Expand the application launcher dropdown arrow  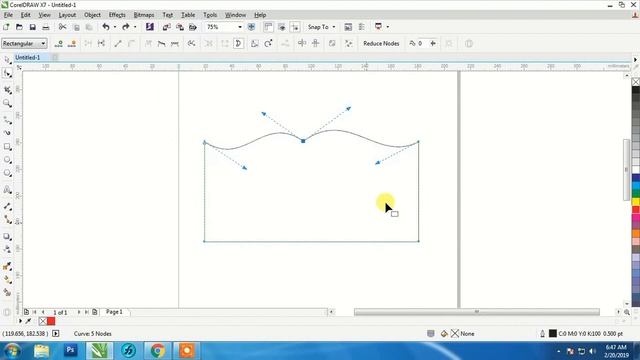coord(387,27)
